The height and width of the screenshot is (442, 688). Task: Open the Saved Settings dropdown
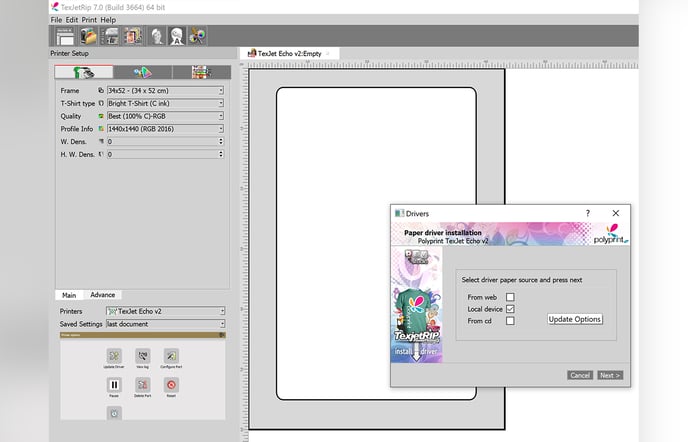coord(165,323)
